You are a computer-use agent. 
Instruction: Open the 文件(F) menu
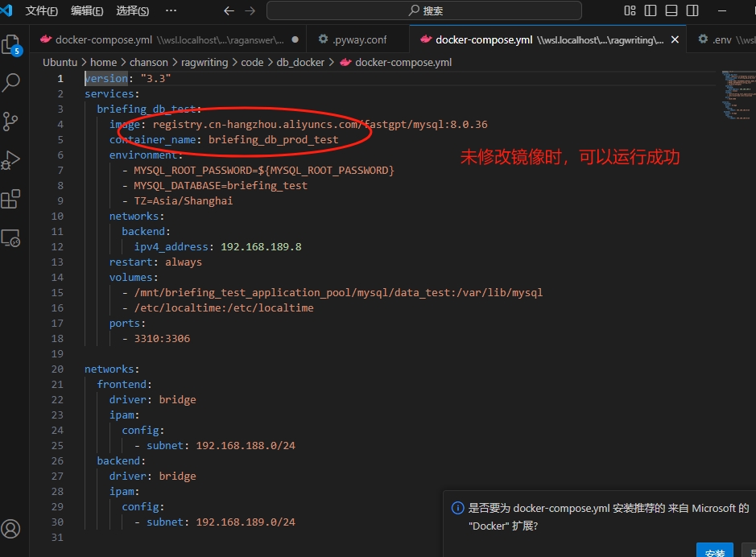(x=42, y=10)
